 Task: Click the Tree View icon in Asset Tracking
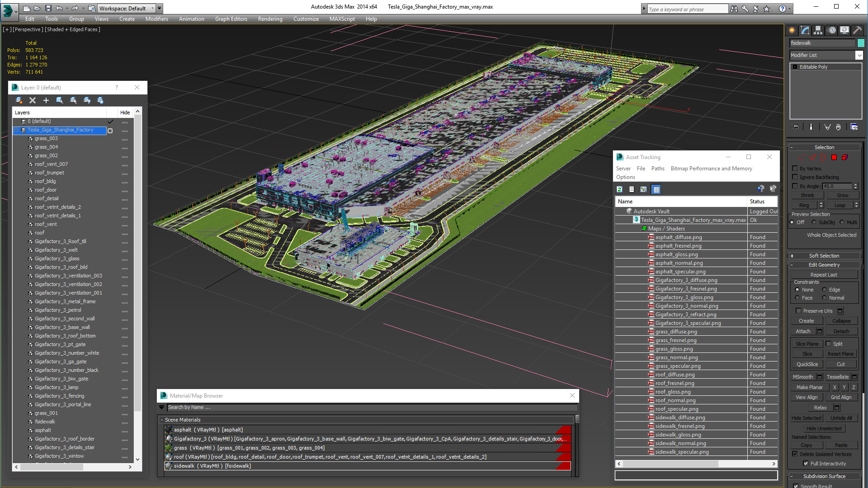click(644, 189)
